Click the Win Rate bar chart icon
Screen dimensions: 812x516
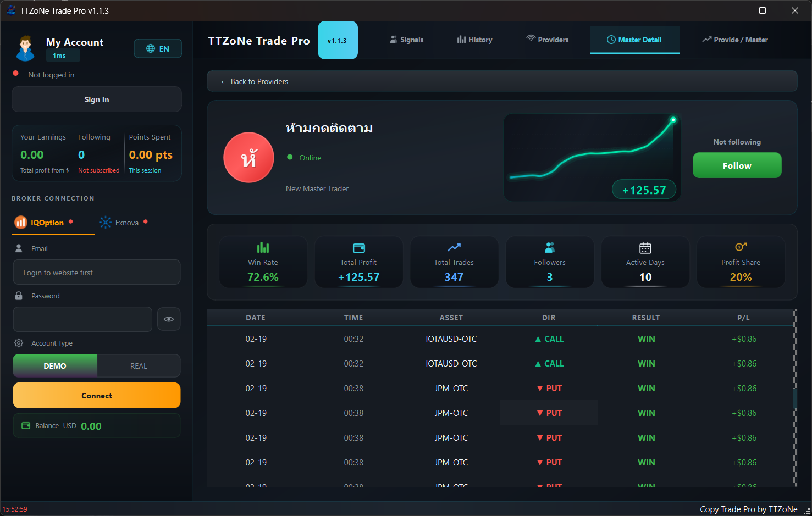coord(263,247)
